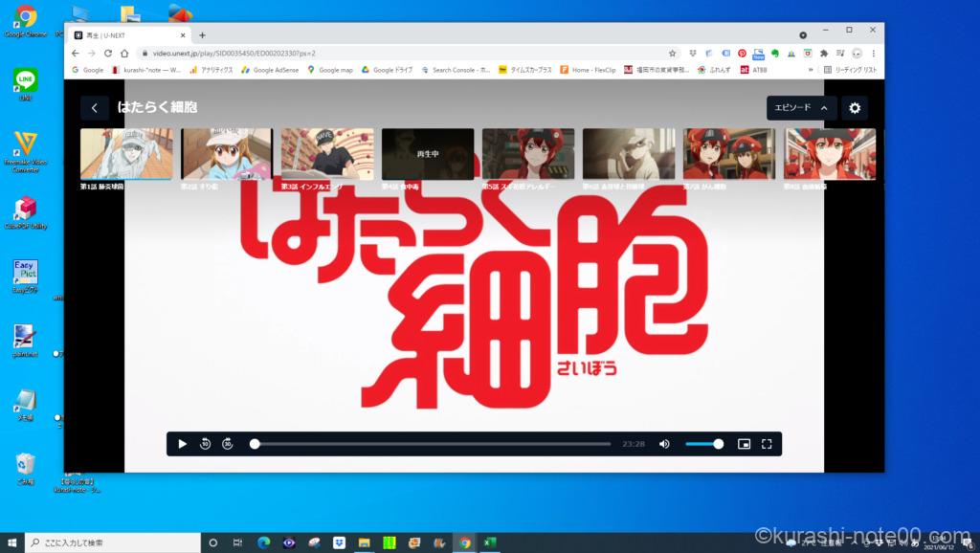
Task: Open Chrome's three-dot menu
Action: point(873,54)
